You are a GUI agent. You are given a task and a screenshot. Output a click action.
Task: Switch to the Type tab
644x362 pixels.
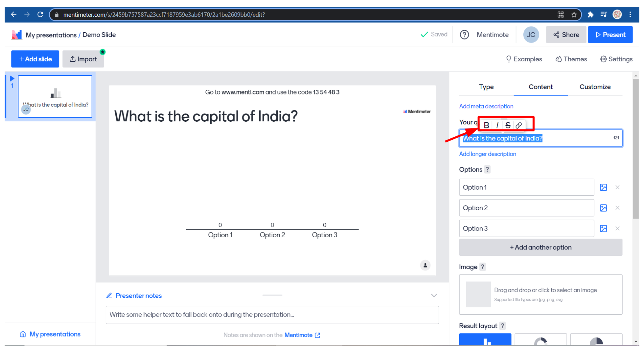click(486, 87)
